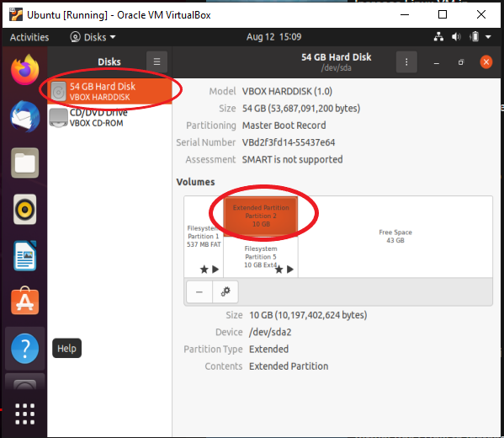Show all applications grid

pos(24,414)
